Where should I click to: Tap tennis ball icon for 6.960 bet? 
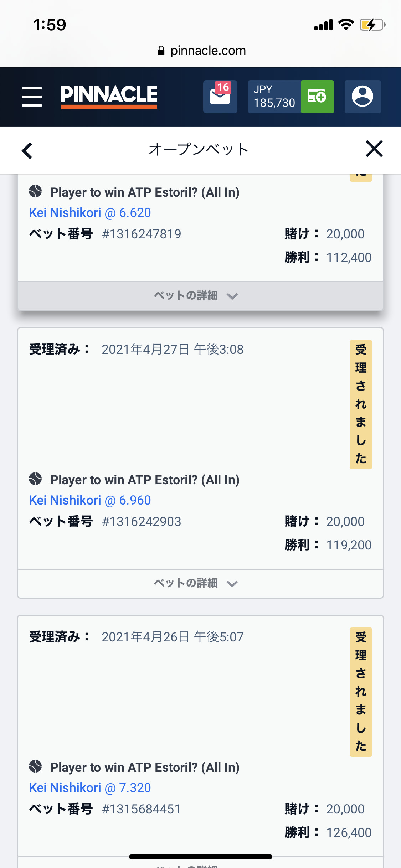[x=35, y=479]
